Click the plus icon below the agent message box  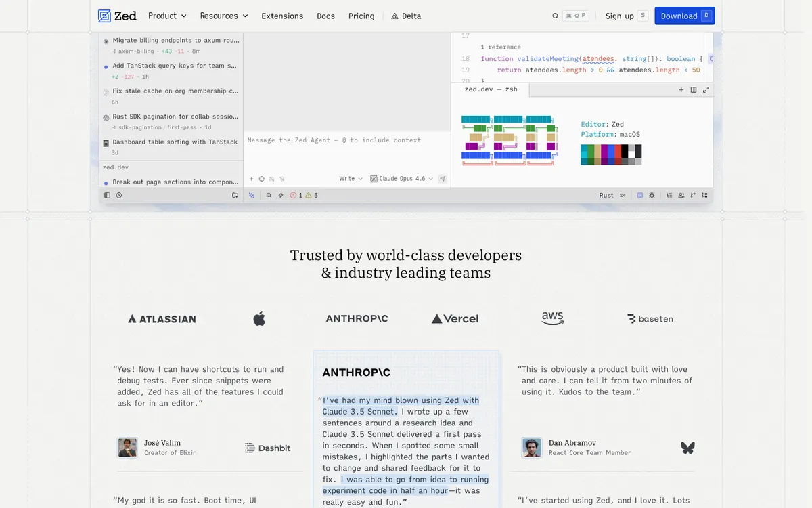pyautogui.click(x=252, y=179)
